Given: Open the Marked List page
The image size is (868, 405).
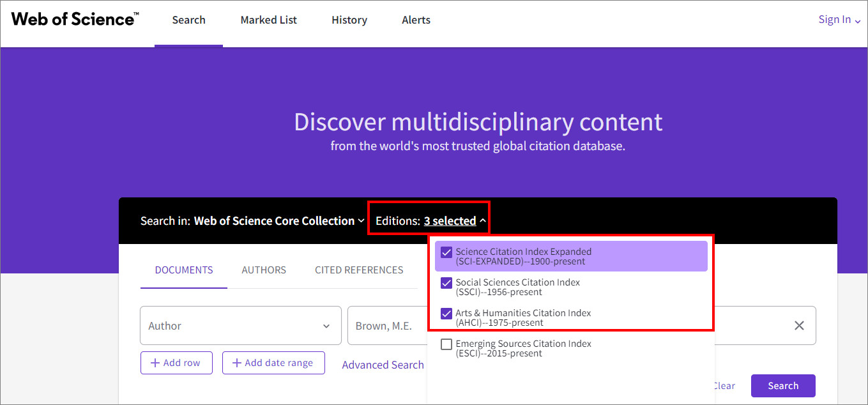Looking at the screenshot, I should (268, 20).
